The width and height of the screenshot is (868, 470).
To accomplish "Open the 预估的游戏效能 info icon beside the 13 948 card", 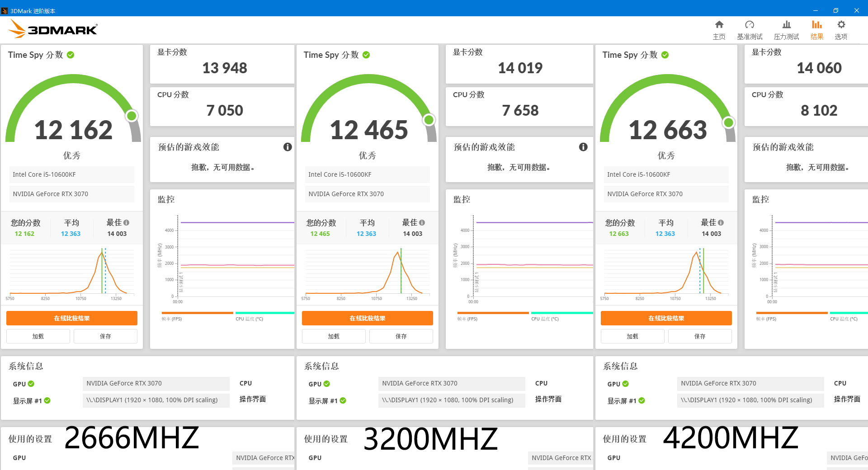I will (288, 147).
